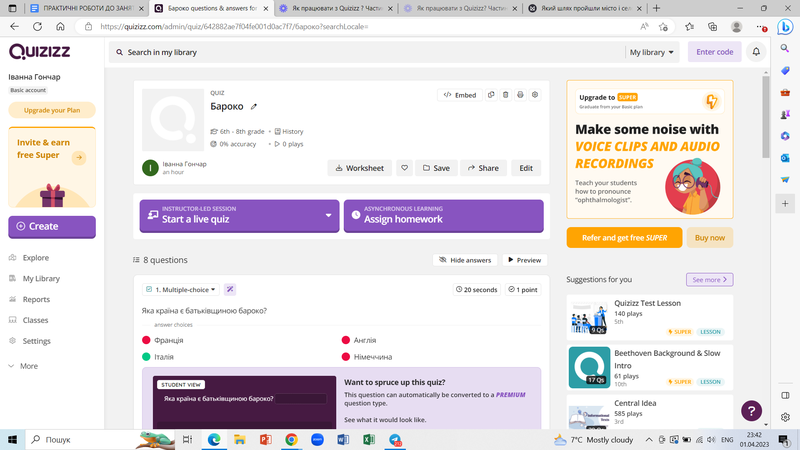Click Search in my library field
This screenshot has width=800, height=450.
(x=366, y=52)
